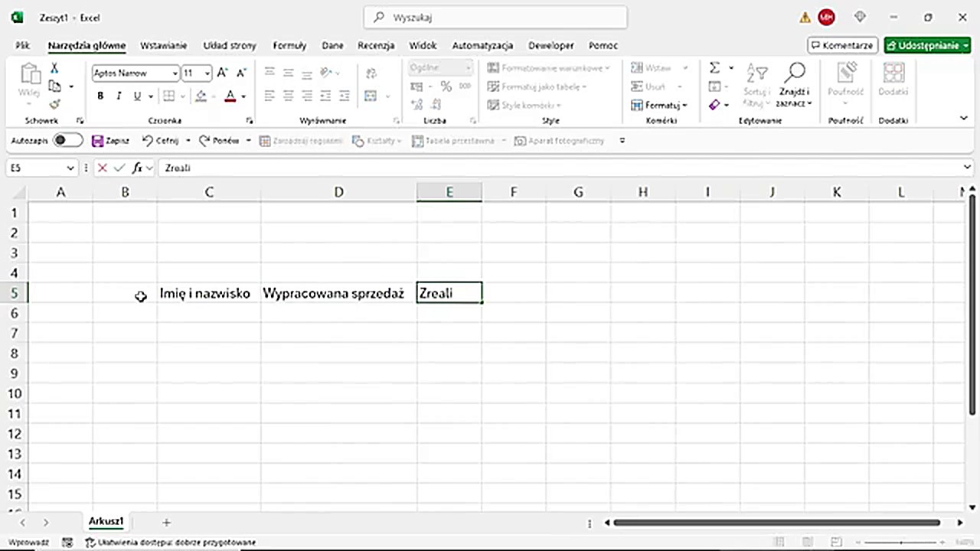Click the Bold formatting button
The width and height of the screenshot is (980, 551).
pos(100,96)
